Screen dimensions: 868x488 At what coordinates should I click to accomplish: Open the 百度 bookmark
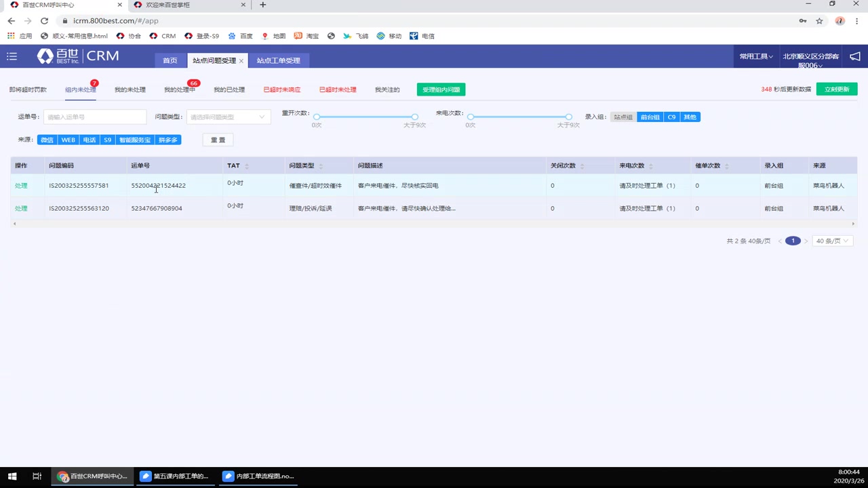240,36
